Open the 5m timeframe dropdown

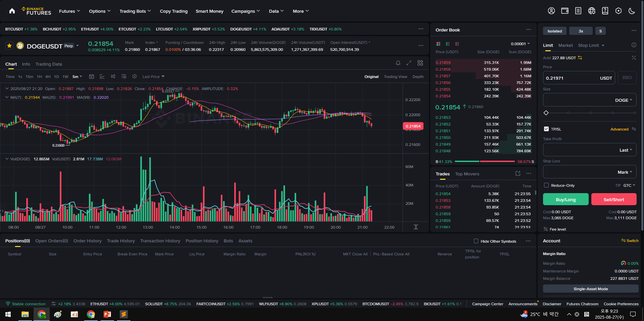77,76
